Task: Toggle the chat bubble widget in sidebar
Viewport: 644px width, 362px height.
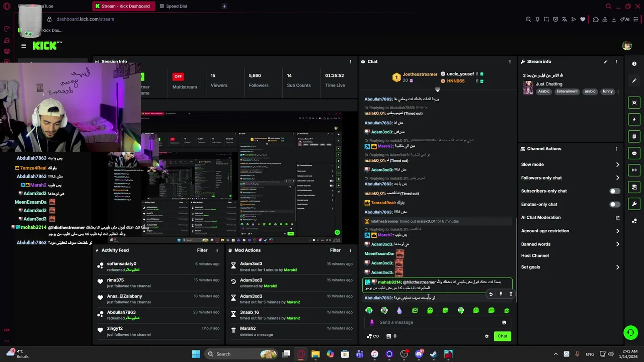Action: click(634, 153)
